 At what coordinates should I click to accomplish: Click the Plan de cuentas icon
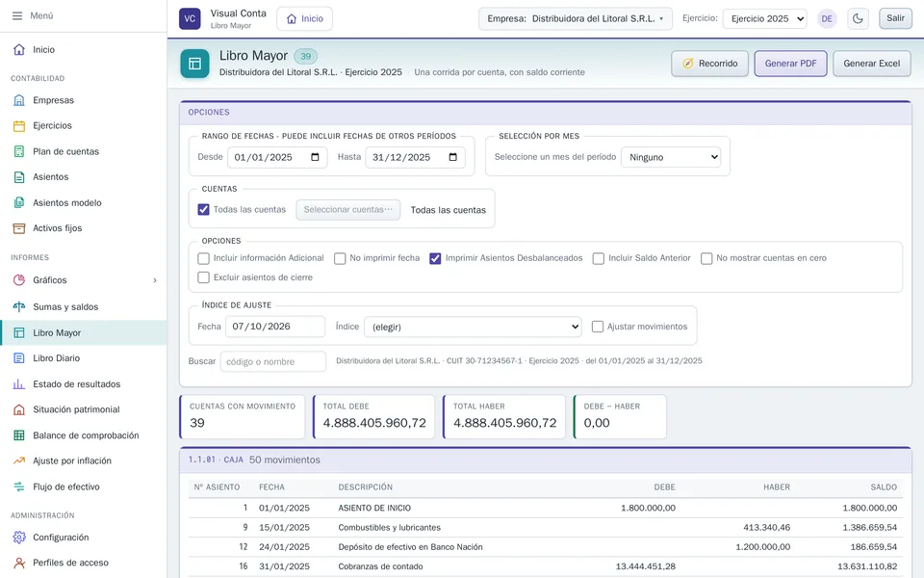(19, 151)
